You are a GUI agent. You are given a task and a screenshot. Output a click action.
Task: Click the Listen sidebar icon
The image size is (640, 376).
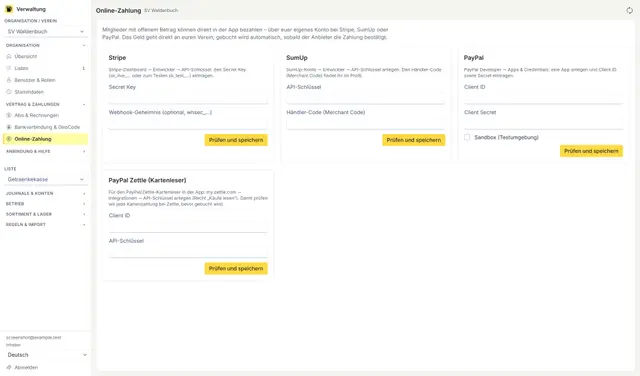pyautogui.click(x=9, y=68)
